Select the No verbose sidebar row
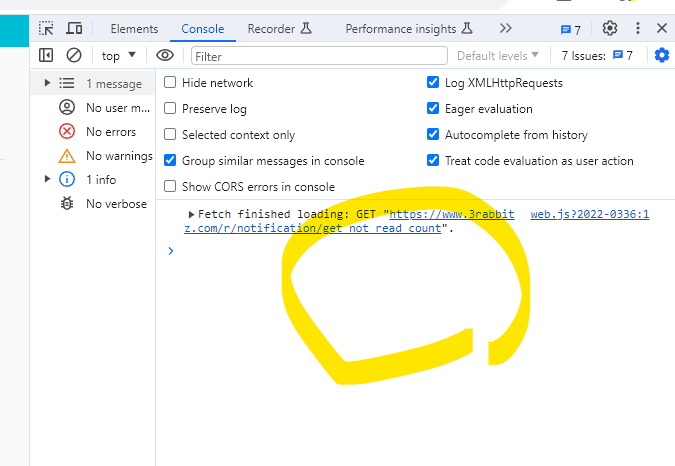This screenshot has width=675, height=466. click(93, 203)
